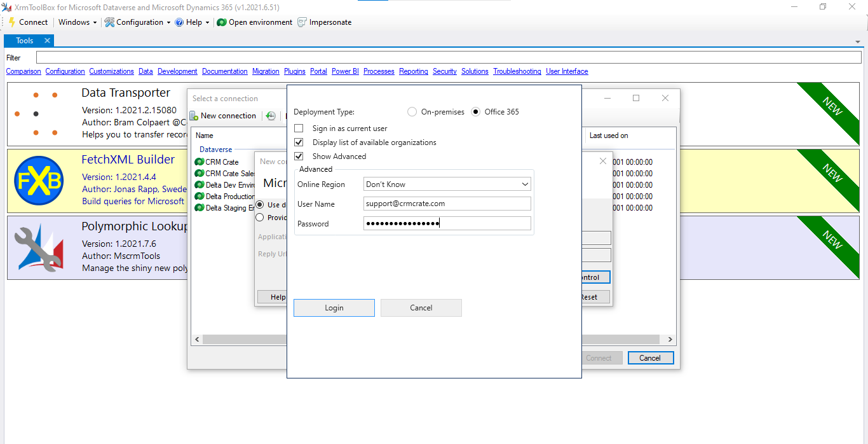Click the Connect lightning bolt icon
This screenshot has width=868, height=444.
coord(11,22)
